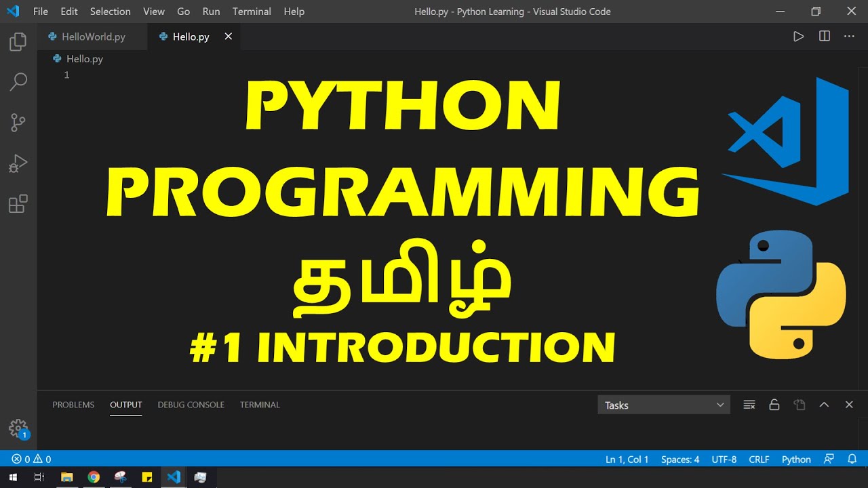Clear the output panel
The height and width of the screenshot is (488, 868).
749,405
